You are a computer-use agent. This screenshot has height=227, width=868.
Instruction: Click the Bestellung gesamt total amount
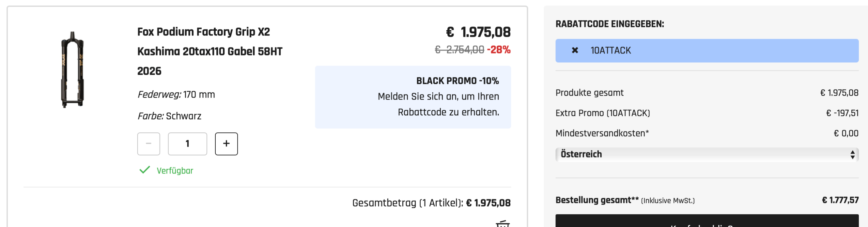[840, 200]
